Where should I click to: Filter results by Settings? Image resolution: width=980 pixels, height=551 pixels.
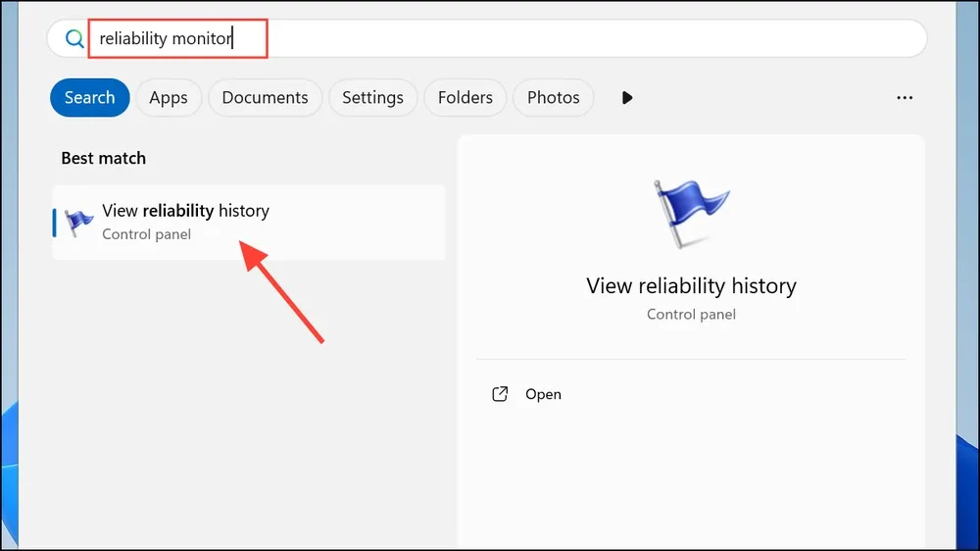click(x=372, y=98)
